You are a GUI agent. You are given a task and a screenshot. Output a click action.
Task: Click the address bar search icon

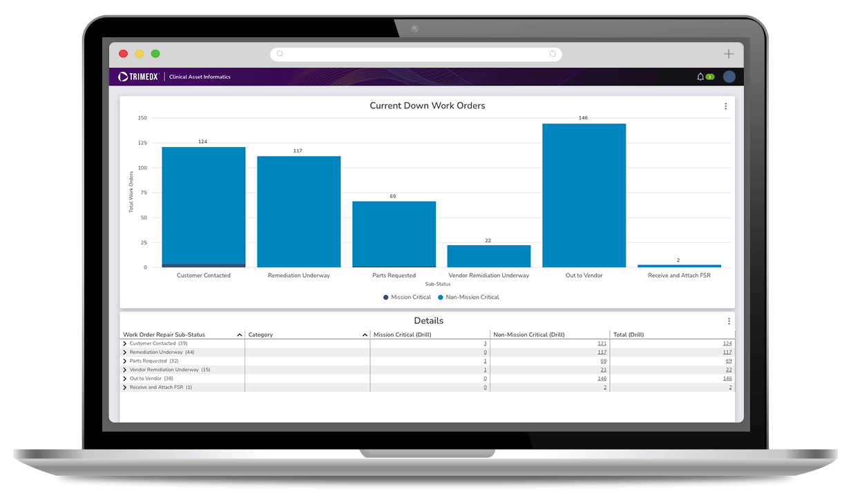tap(280, 54)
